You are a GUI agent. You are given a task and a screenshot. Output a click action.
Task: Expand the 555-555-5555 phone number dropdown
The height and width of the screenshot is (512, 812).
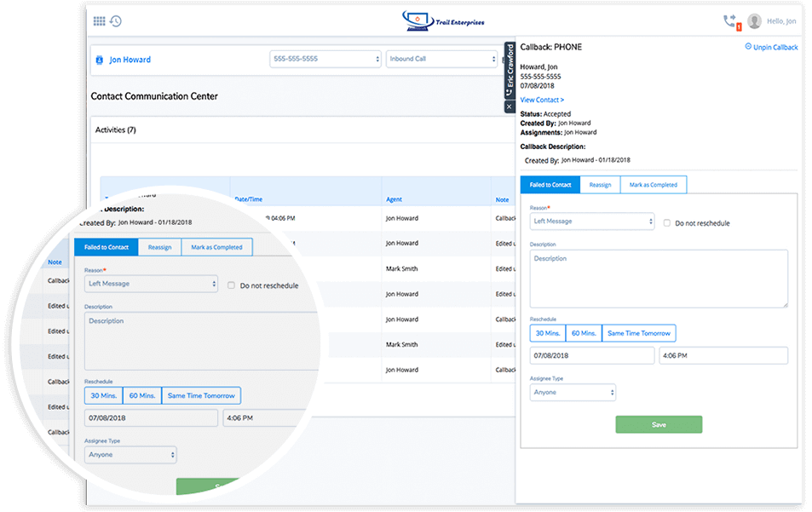click(x=325, y=59)
